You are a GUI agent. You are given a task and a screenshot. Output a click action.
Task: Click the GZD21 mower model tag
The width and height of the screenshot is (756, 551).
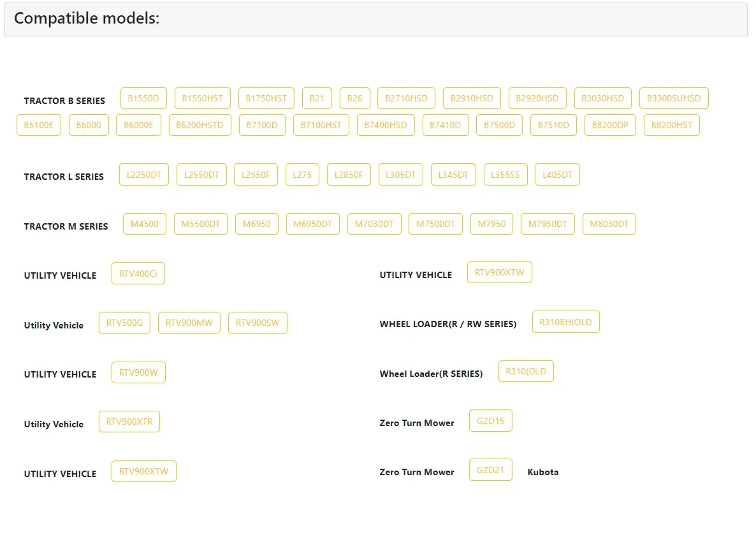click(x=490, y=470)
